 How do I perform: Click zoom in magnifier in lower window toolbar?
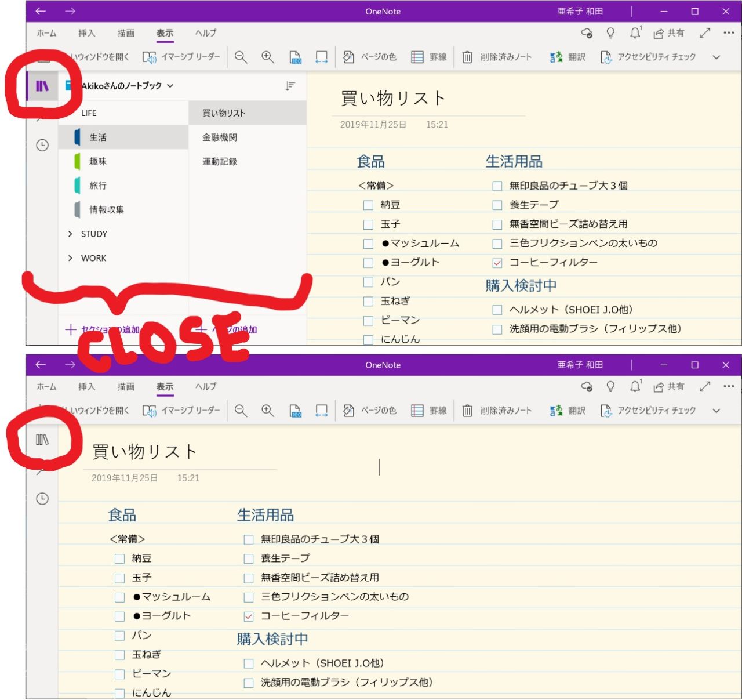click(x=267, y=410)
